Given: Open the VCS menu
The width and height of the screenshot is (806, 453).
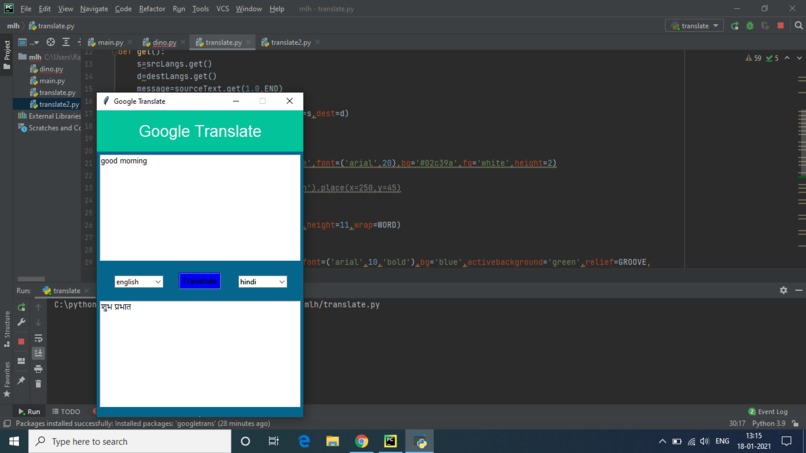Looking at the screenshot, I should [223, 9].
